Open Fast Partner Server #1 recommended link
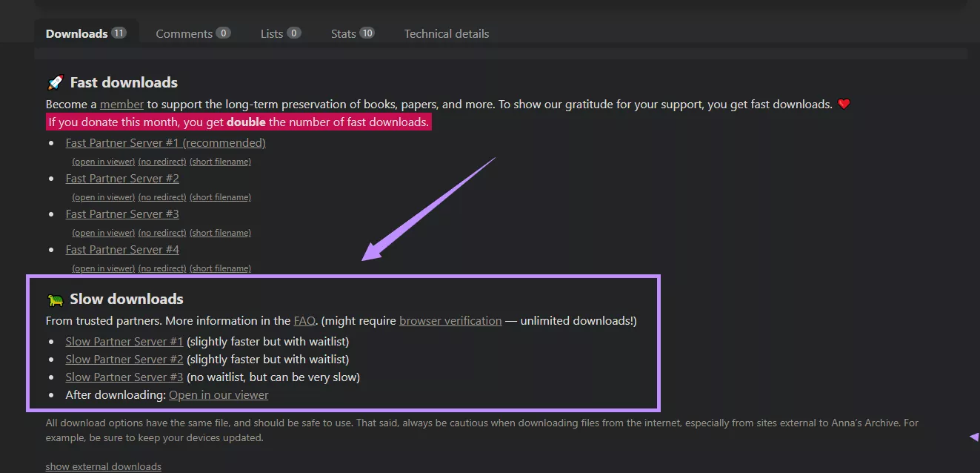Screen dimensions: 980x473 [x=165, y=142]
